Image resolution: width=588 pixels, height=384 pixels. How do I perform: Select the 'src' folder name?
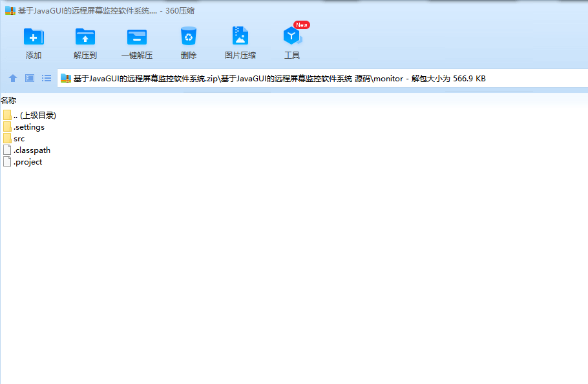pos(19,139)
